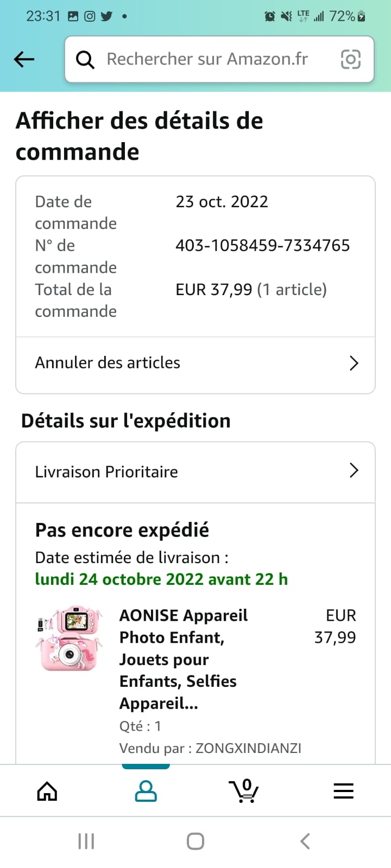
Task: Expand the Livraison Prioritaire chevron
Action: tap(354, 470)
